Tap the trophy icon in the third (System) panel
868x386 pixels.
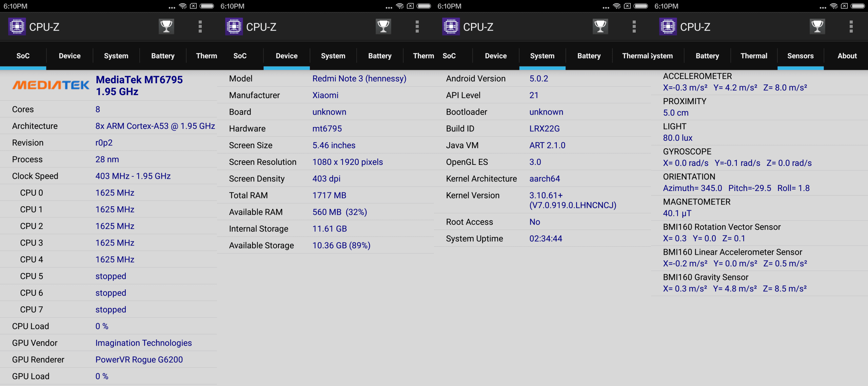600,26
